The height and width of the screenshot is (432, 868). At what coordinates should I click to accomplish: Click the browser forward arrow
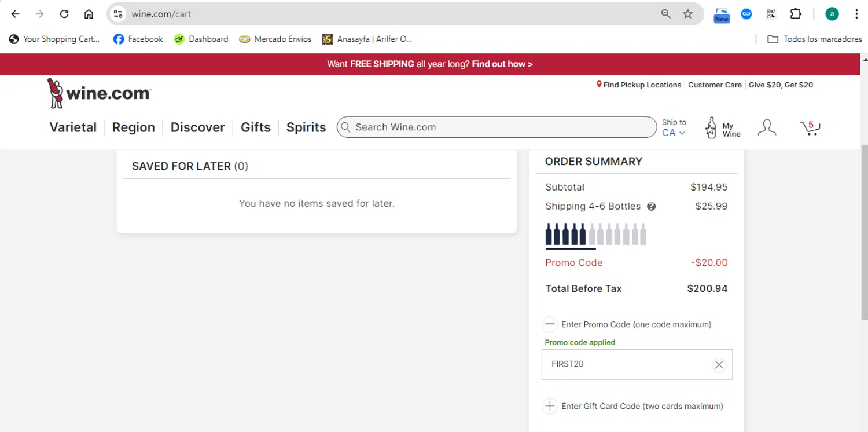(x=39, y=14)
